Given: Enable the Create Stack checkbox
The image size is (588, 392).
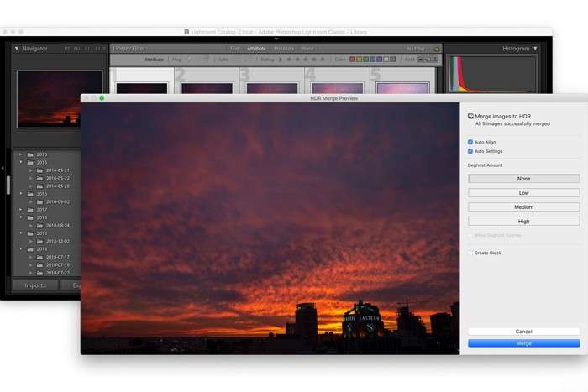Looking at the screenshot, I should tap(470, 253).
